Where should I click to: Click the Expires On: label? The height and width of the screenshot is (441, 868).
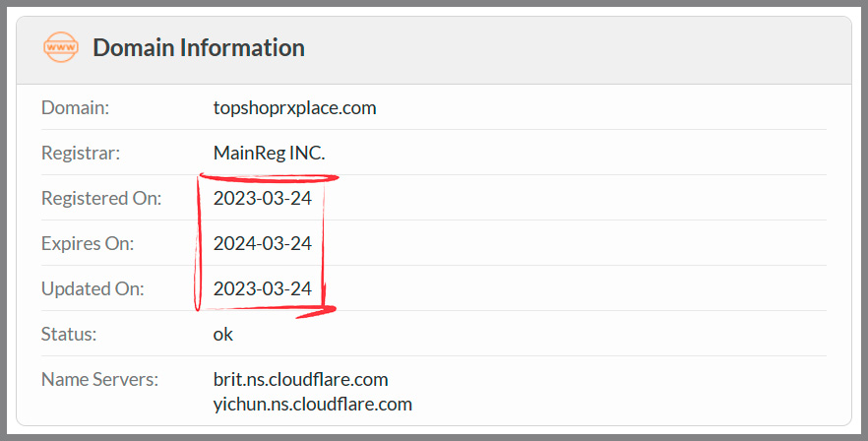point(88,243)
